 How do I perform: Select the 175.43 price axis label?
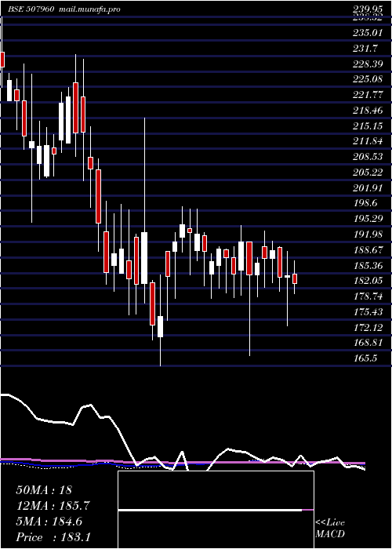367,312
